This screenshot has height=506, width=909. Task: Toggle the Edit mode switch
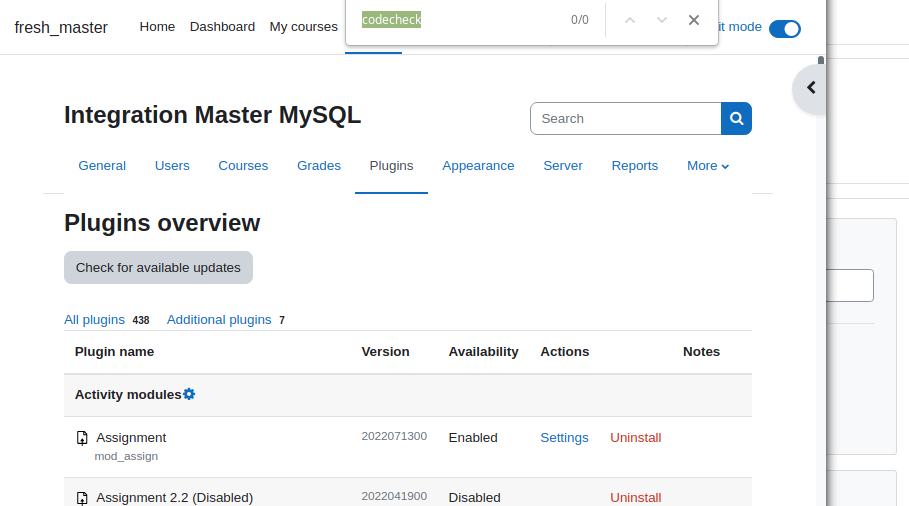(784, 28)
